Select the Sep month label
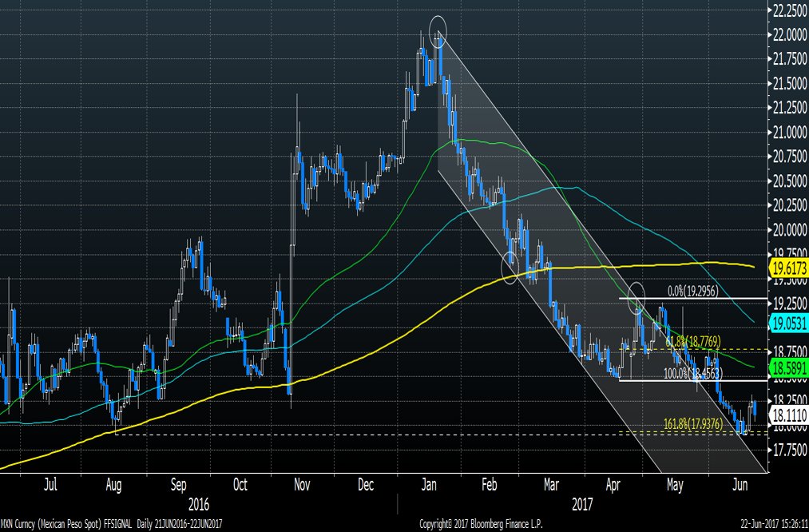 tap(178, 485)
